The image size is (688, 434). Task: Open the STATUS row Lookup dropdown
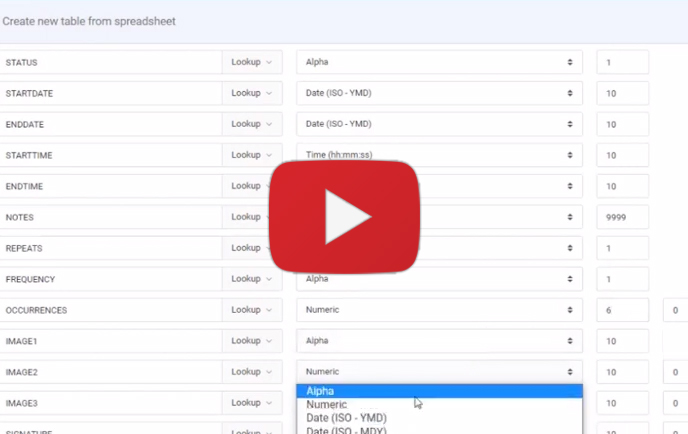point(251,62)
